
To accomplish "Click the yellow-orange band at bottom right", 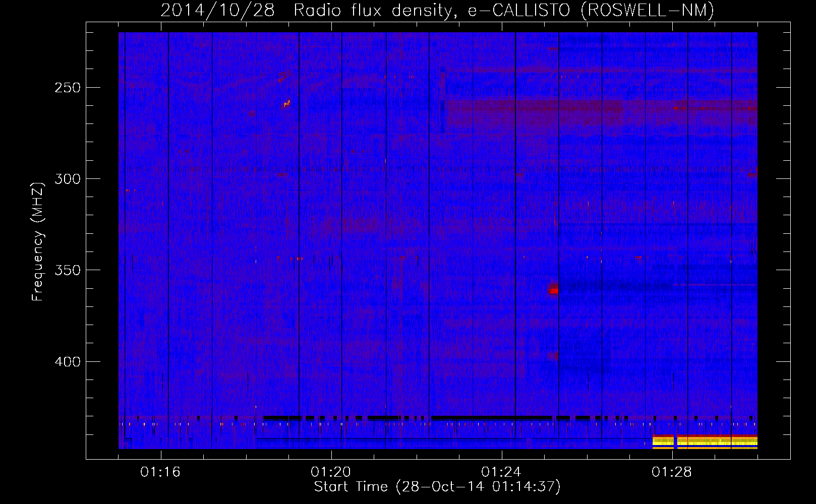I will tap(705, 442).
